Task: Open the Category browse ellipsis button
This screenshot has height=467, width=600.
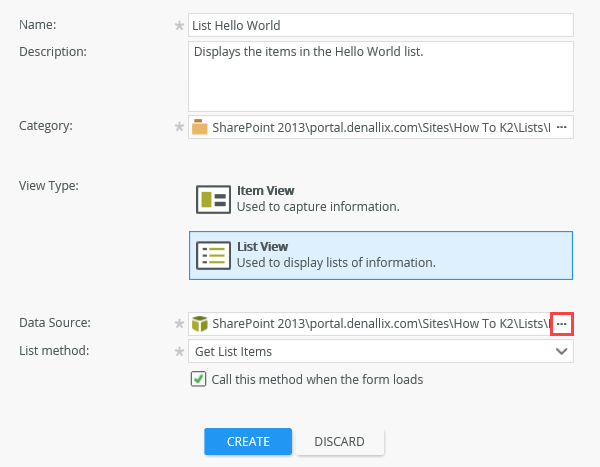Action: (x=561, y=127)
